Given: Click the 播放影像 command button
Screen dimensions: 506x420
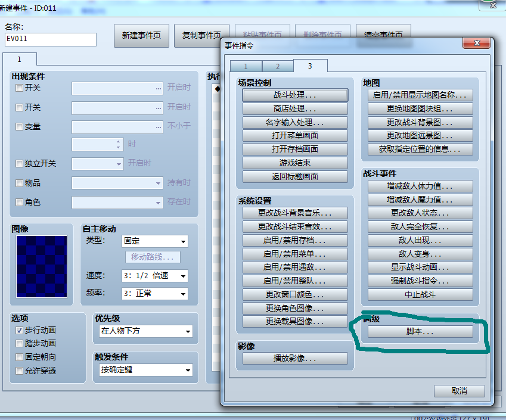Looking at the screenshot, I should 295,358.
